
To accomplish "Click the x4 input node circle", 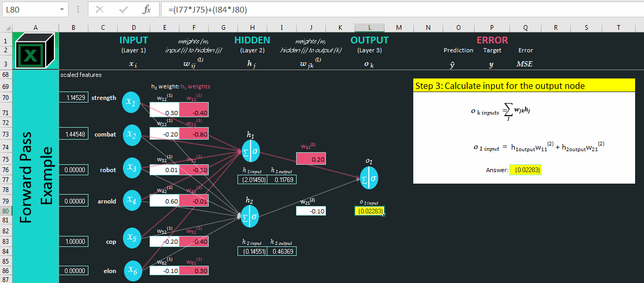I will 132,199.
